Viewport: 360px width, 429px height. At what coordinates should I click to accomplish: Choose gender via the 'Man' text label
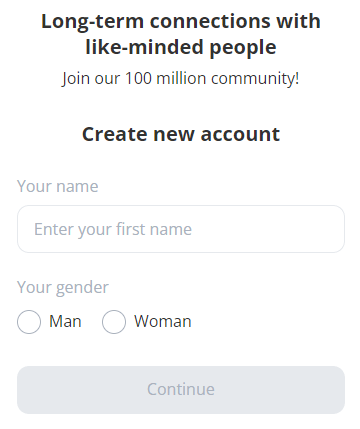click(x=65, y=322)
